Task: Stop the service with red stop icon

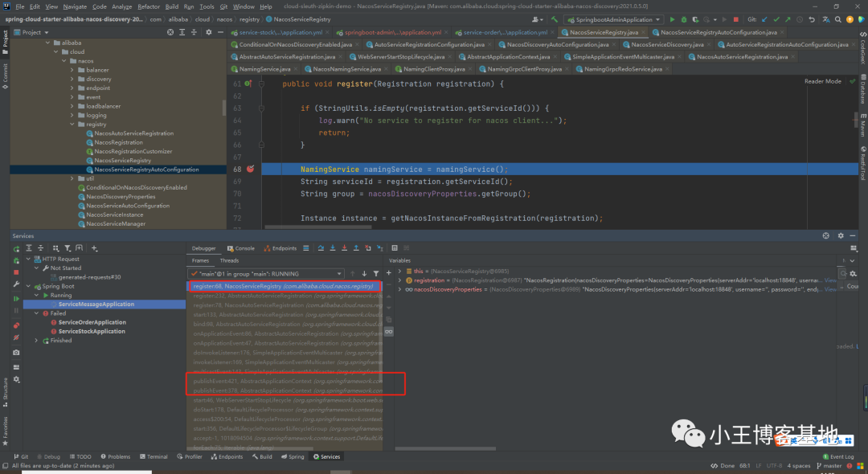Action: click(x=17, y=272)
